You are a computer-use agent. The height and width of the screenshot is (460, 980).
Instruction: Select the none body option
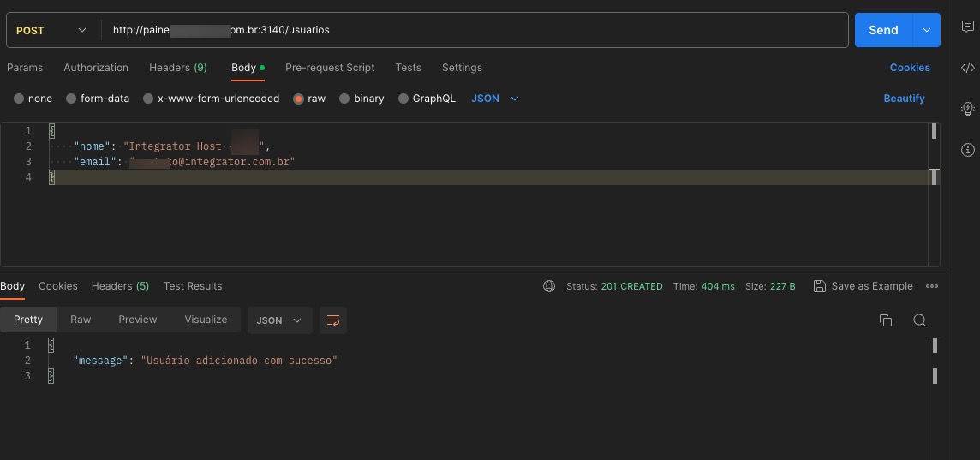tap(33, 99)
